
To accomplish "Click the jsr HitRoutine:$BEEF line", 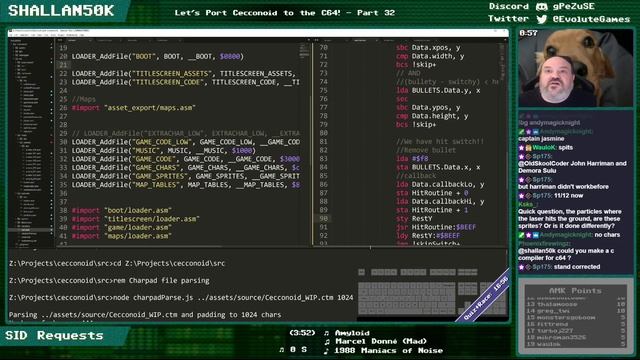I will pyautogui.click(x=436, y=227).
